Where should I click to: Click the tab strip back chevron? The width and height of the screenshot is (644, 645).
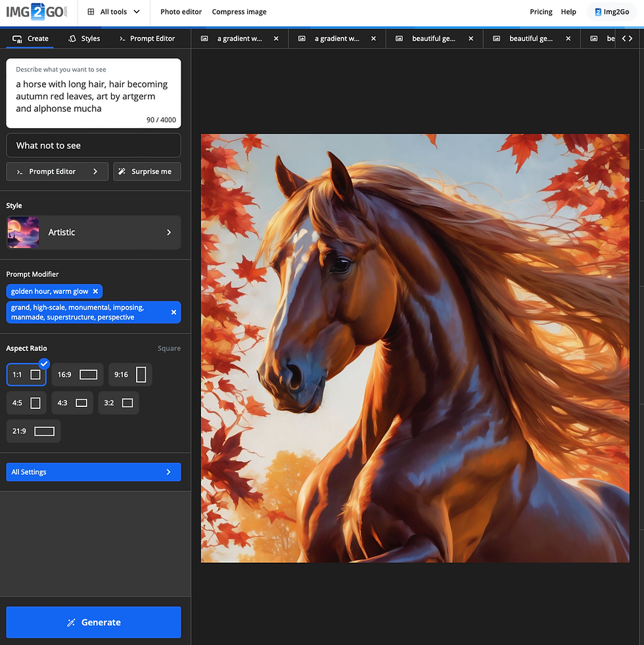(623, 38)
